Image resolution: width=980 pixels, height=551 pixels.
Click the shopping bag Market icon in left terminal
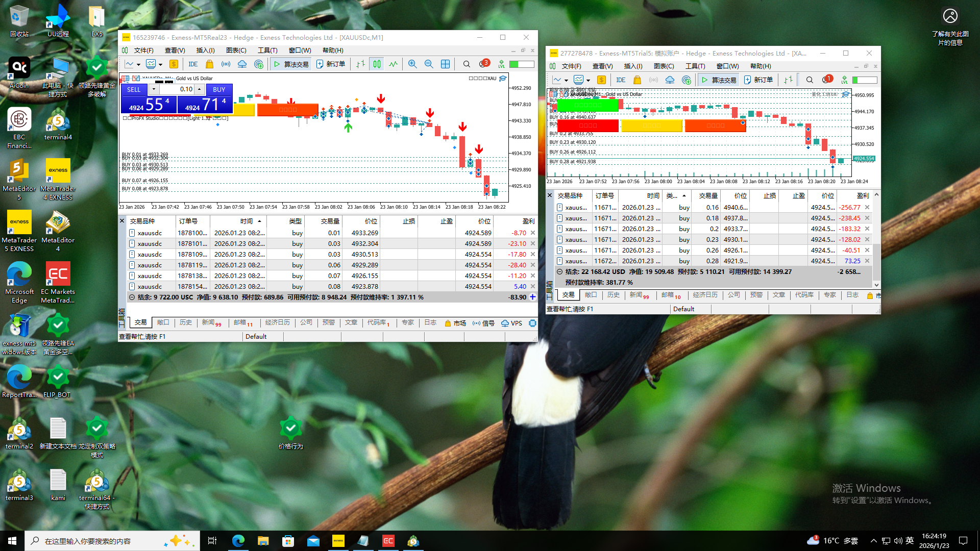[x=209, y=64]
